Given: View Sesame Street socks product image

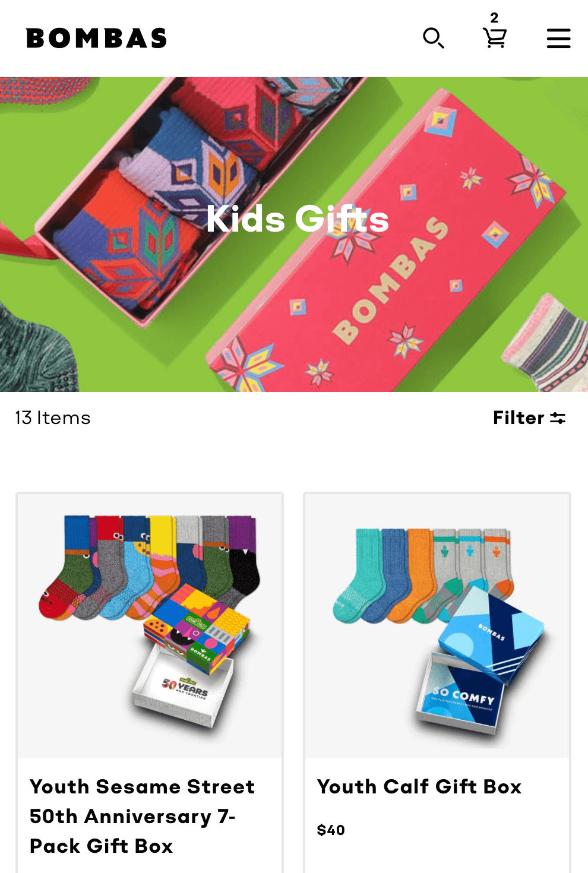Looking at the screenshot, I should point(150,626).
